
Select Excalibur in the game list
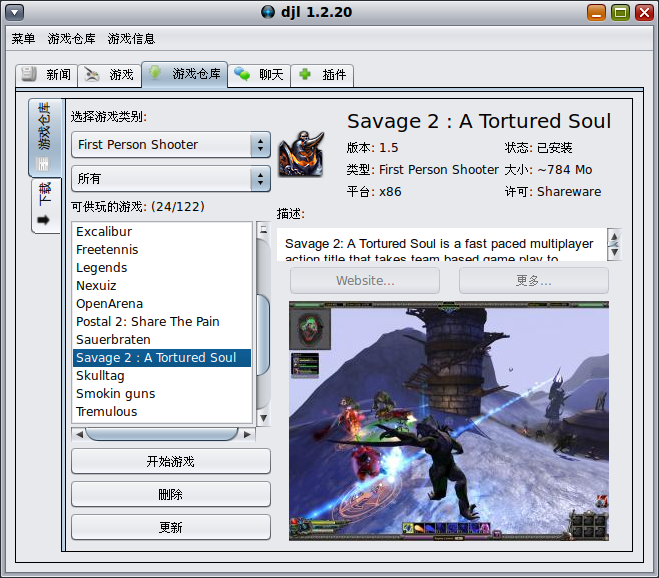(x=162, y=232)
